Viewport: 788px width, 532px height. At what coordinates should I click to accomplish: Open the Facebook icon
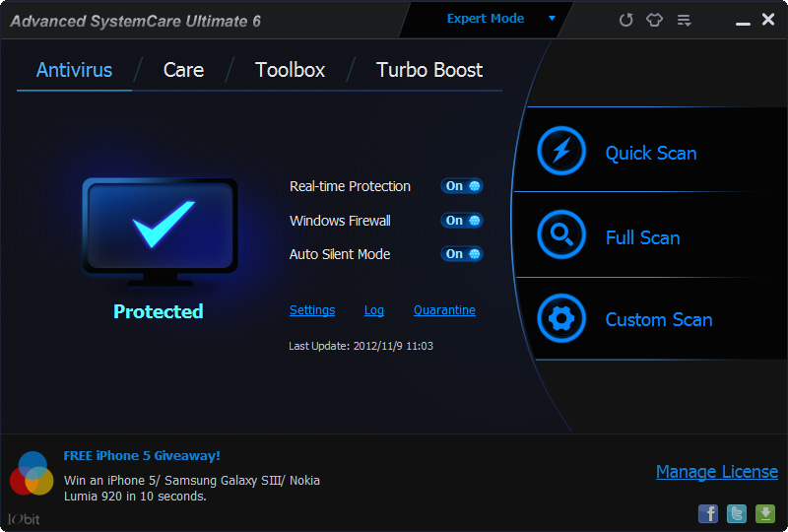[x=708, y=514]
